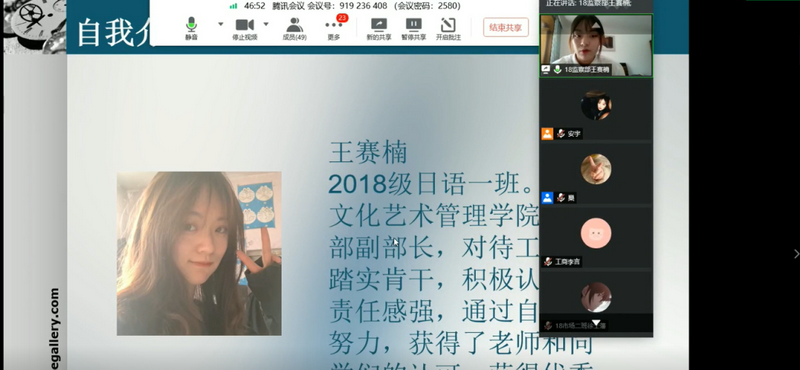Select 安宇's round avatar
This screenshot has width=800, height=370.
596,106
